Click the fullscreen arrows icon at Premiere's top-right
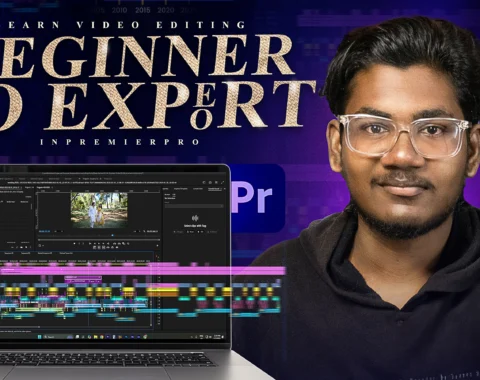The image size is (480, 380). point(223,183)
